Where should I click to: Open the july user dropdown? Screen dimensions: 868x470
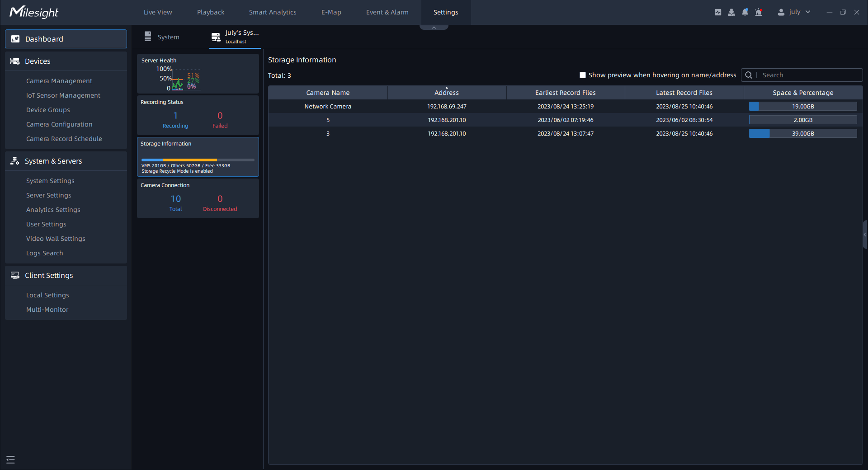pos(794,12)
